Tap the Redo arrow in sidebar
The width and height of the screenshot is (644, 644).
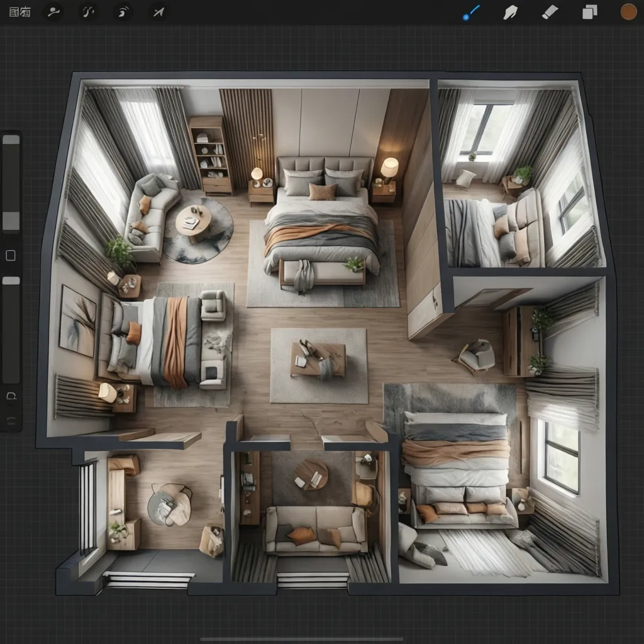(11, 421)
